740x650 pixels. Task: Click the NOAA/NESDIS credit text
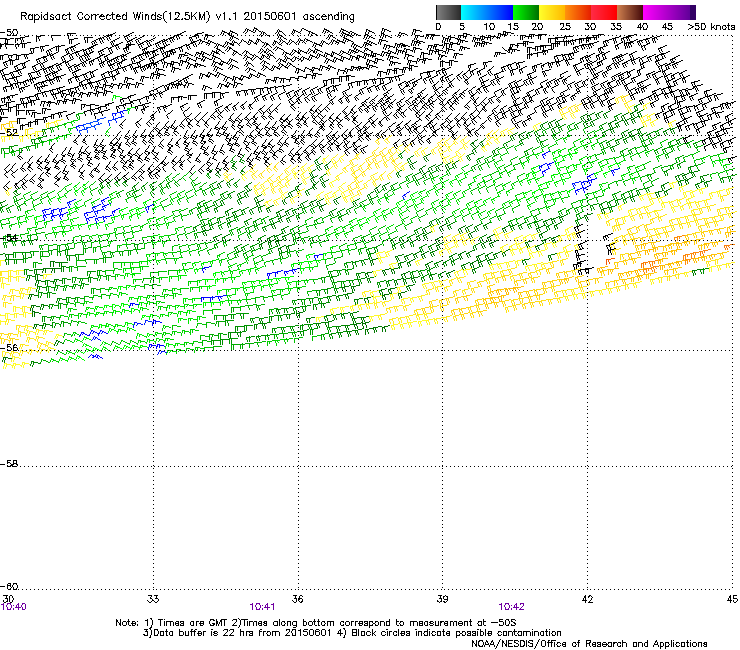click(x=589, y=643)
